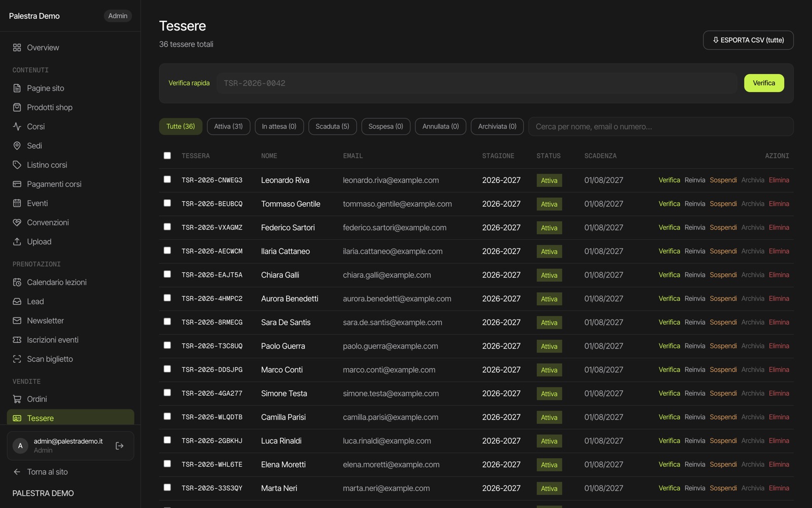Image resolution: width=812 pixels, height=508 pixels.
Task: Click the Scan biglietto scanner icon
Action: coord(17,359)
